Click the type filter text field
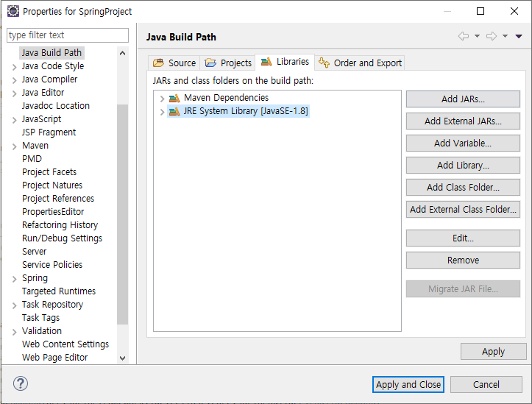532x404 pixels. tap(68, 35)
